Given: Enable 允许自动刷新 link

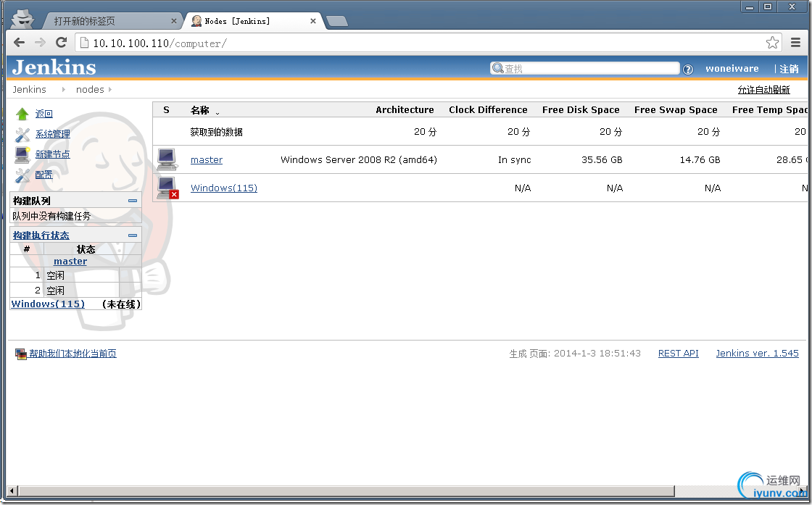Looking at the screenshot, I should click(x=764, y=90).
